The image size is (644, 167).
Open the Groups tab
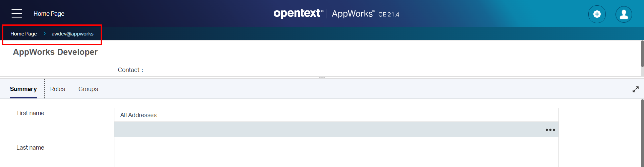coord(88,89)
